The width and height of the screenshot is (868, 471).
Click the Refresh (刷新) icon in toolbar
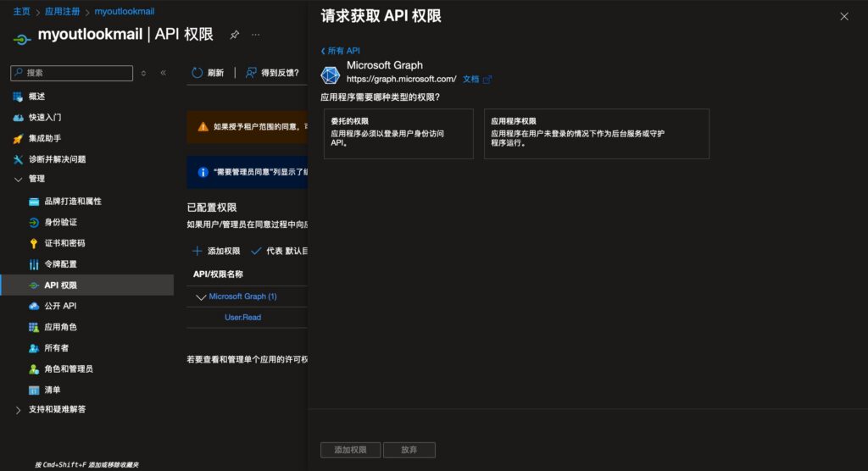point(198,73)
